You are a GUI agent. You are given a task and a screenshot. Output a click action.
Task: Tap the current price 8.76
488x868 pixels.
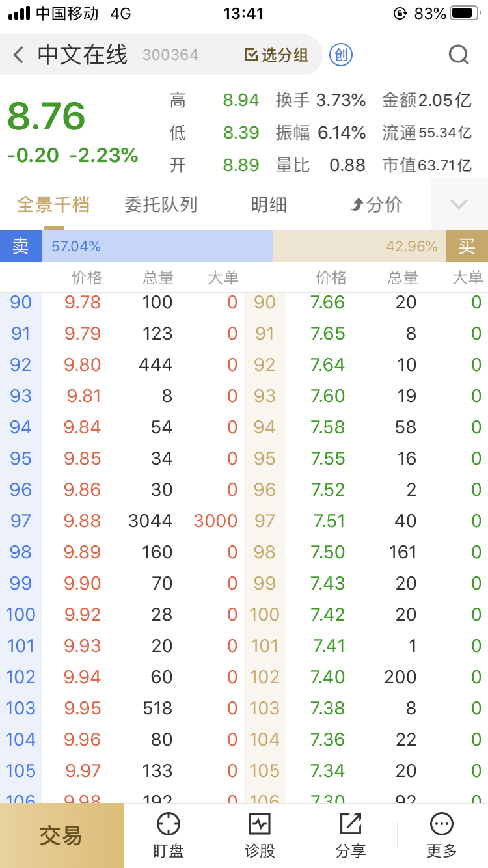tap(46, 117)
